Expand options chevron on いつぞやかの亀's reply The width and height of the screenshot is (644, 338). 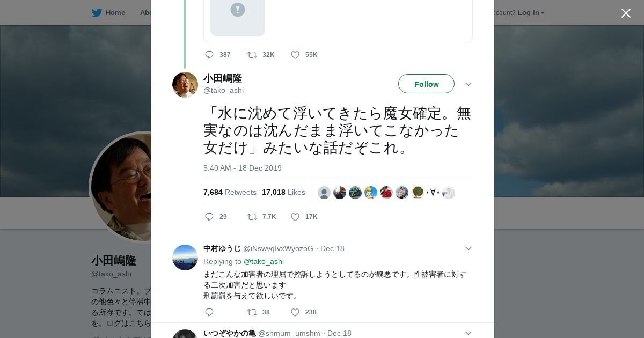468,333
